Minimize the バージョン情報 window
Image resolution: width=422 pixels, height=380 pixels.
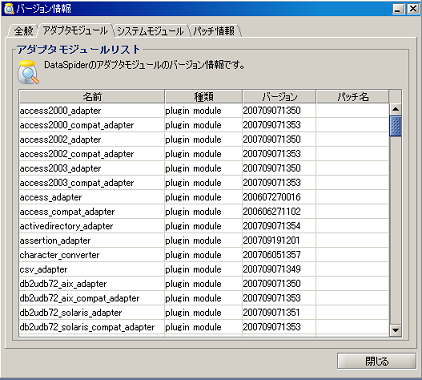[398, 9]
